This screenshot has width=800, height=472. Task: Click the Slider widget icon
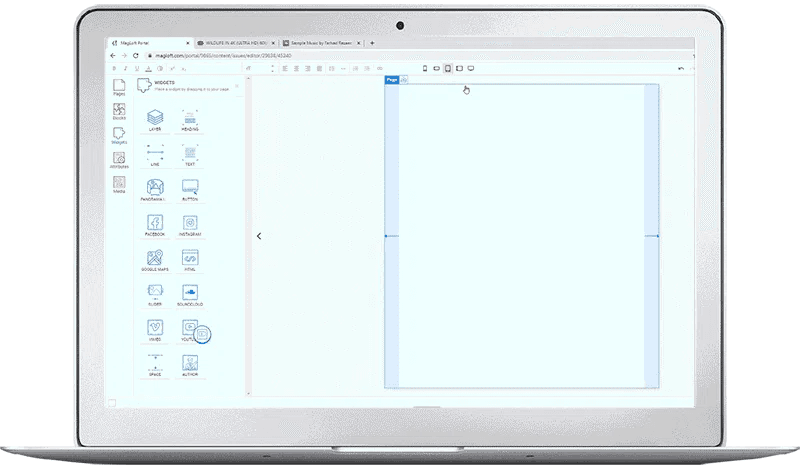[x=154, y=293]
